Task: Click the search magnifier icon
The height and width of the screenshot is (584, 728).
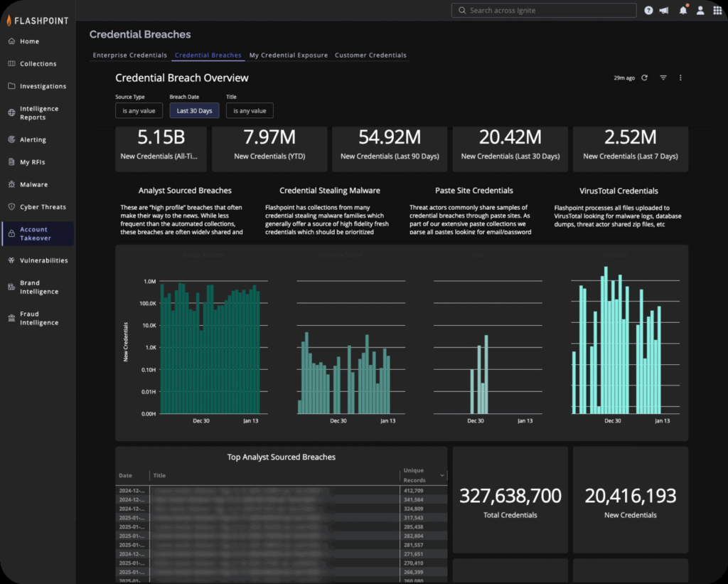Action: pos(462,10)
